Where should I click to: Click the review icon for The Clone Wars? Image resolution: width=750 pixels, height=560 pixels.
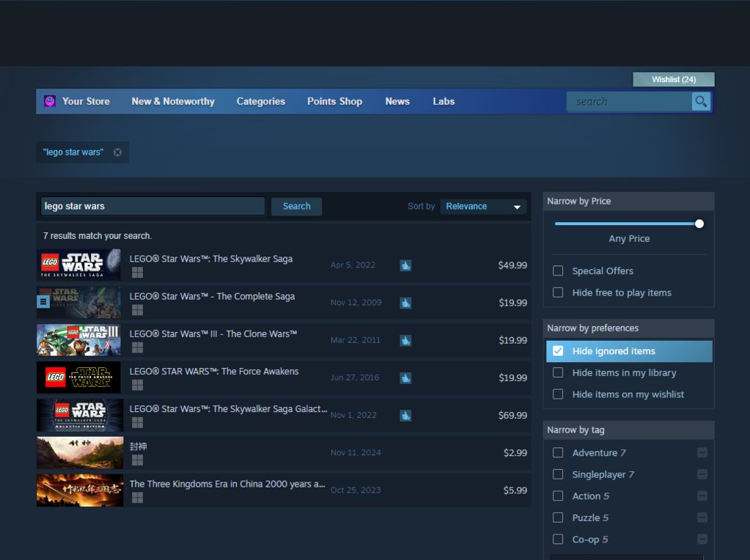pyautogui.click(x=405, y=341)
